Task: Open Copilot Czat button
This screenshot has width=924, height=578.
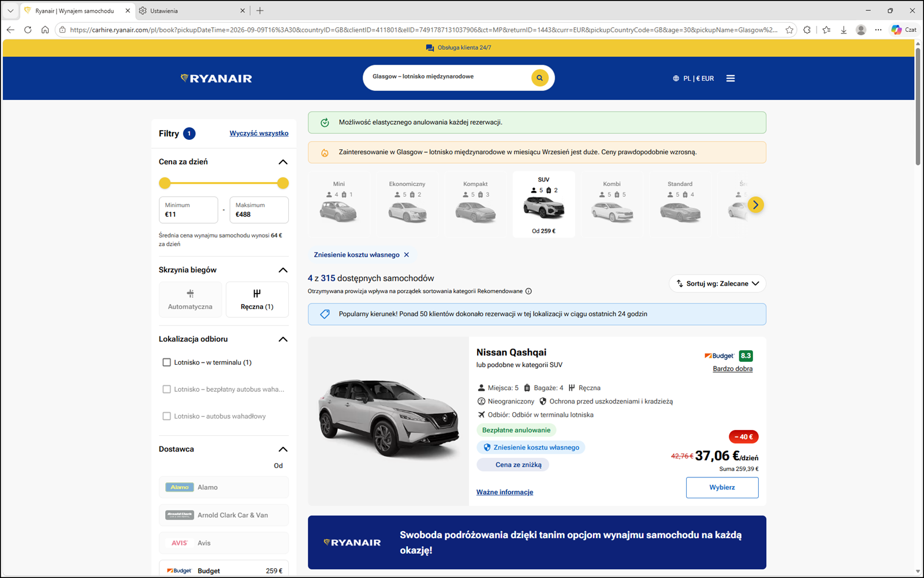Action: pos(904,29)
